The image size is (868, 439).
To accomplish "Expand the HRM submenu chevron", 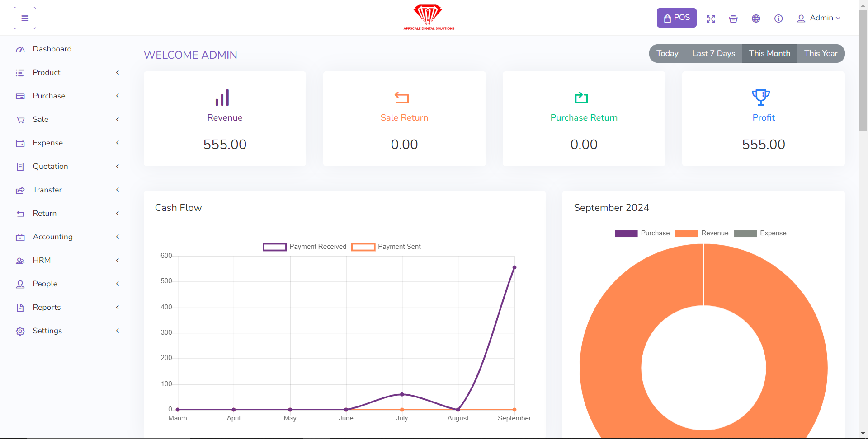I will pyautogui.click(x=118, y=260).
